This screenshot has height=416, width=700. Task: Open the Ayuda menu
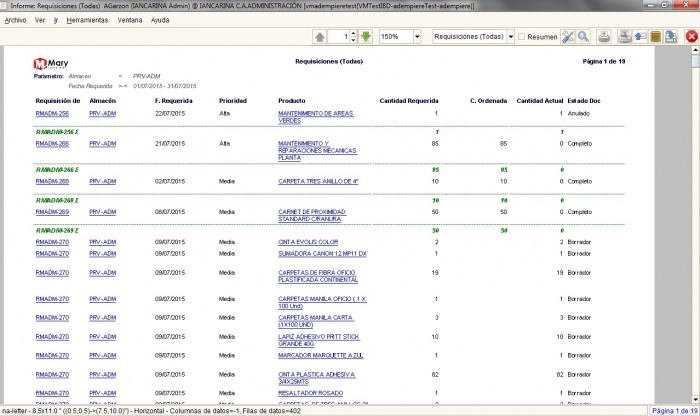point(160,20)
